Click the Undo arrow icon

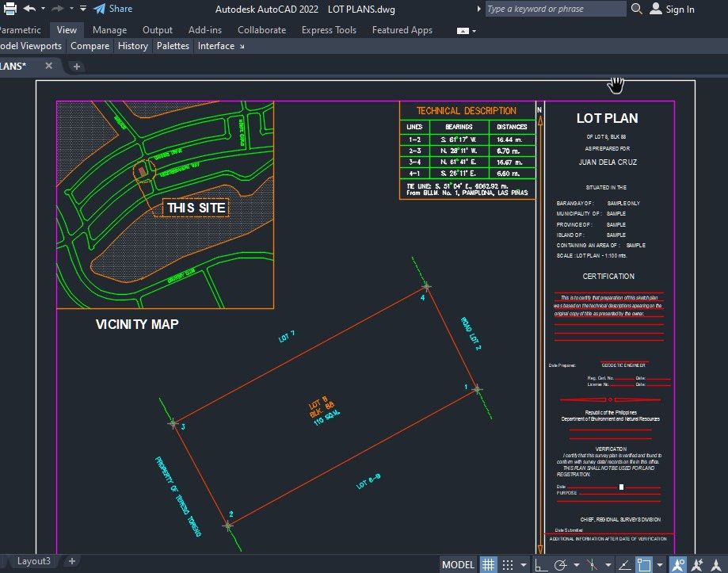pyautogui.click(x=29, y=9)
